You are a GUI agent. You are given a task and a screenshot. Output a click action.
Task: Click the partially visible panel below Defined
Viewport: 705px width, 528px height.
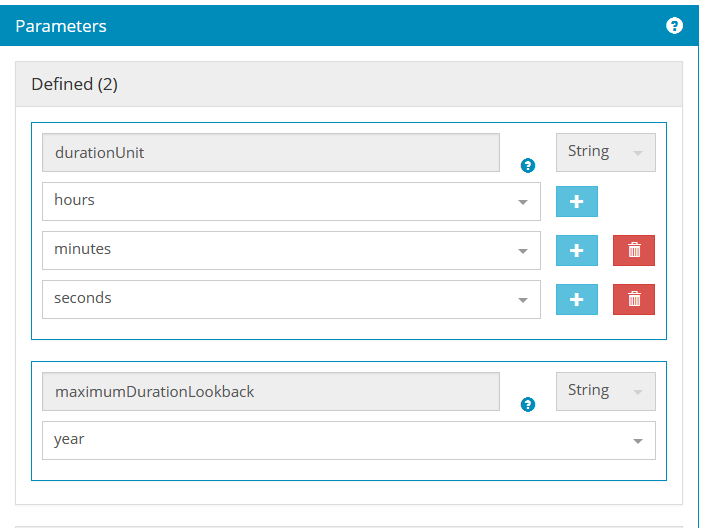(348, 524)
